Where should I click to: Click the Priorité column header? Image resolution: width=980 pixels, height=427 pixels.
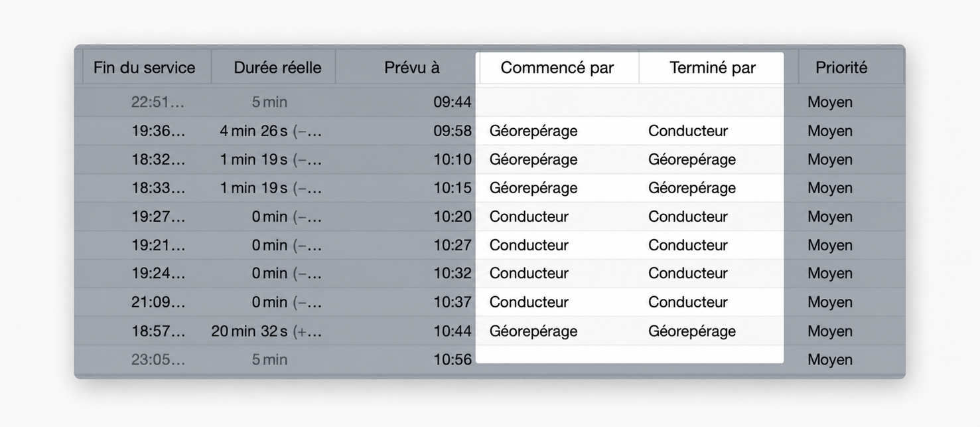pyautogui.click(x=841, y=68)
